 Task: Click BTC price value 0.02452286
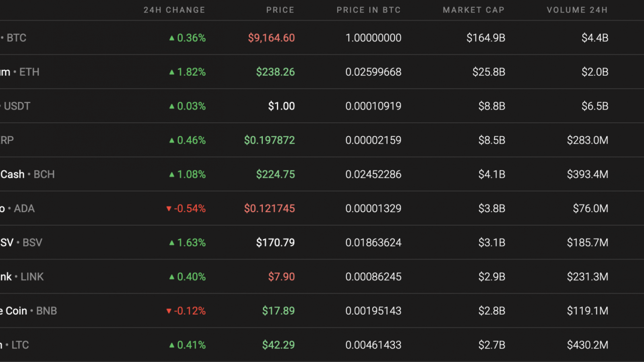[374, 174]
